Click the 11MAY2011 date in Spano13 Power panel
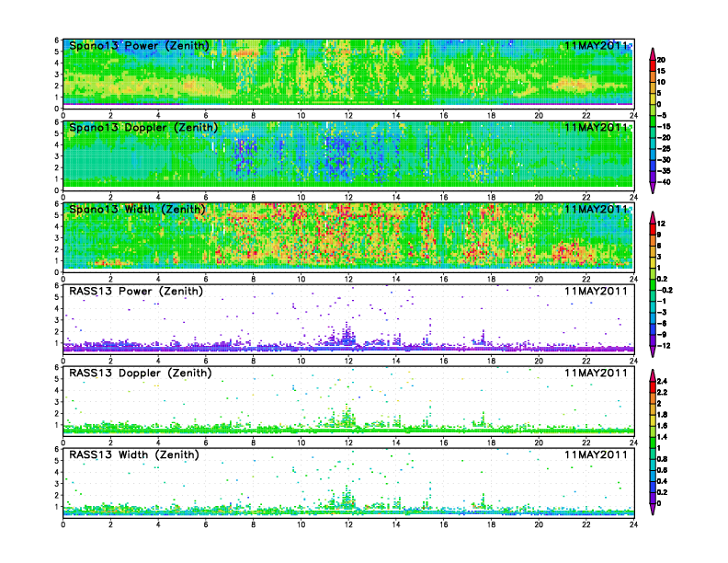728x563 pixels. (x=596, y=45)
